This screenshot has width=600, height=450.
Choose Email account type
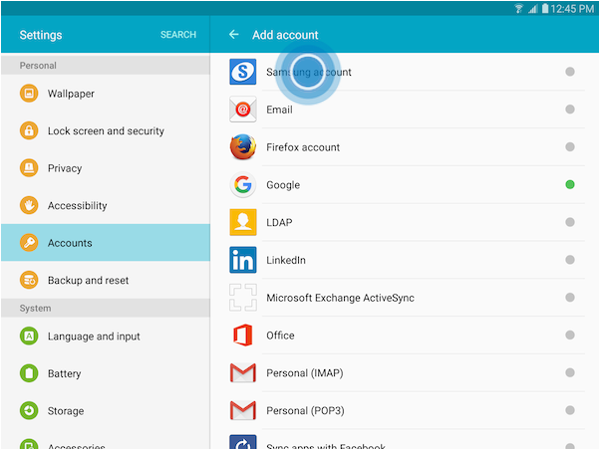405,109
